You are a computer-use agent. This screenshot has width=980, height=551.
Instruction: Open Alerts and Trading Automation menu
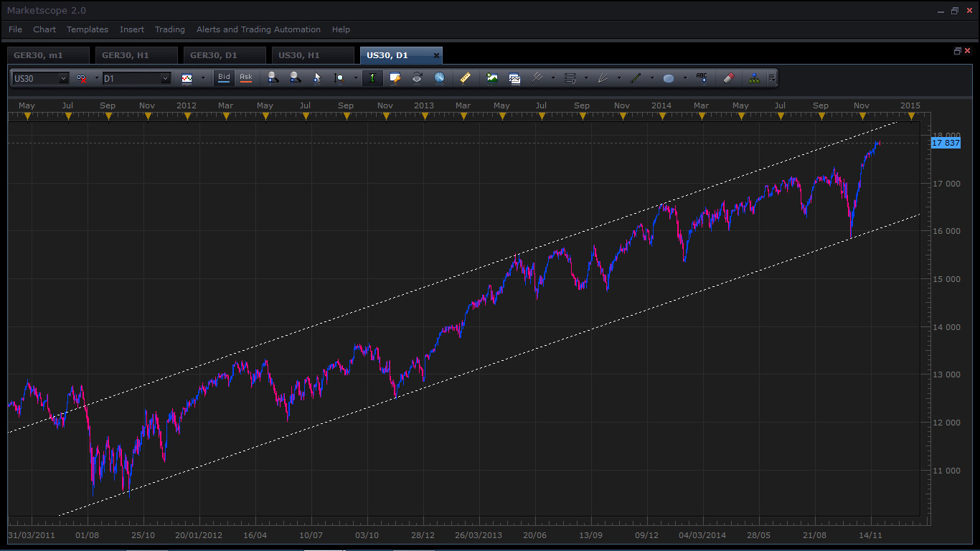click(x=258, y=29)
